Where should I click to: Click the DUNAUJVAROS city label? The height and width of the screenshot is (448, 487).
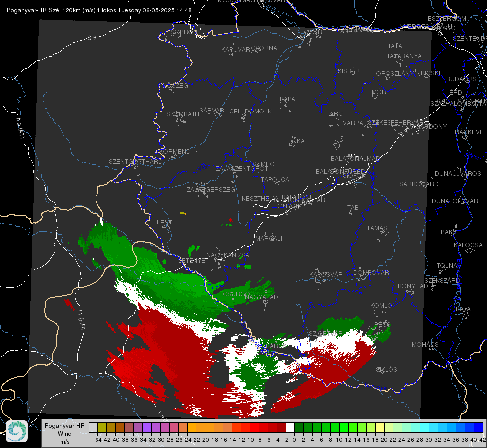(x=458, y=173)
